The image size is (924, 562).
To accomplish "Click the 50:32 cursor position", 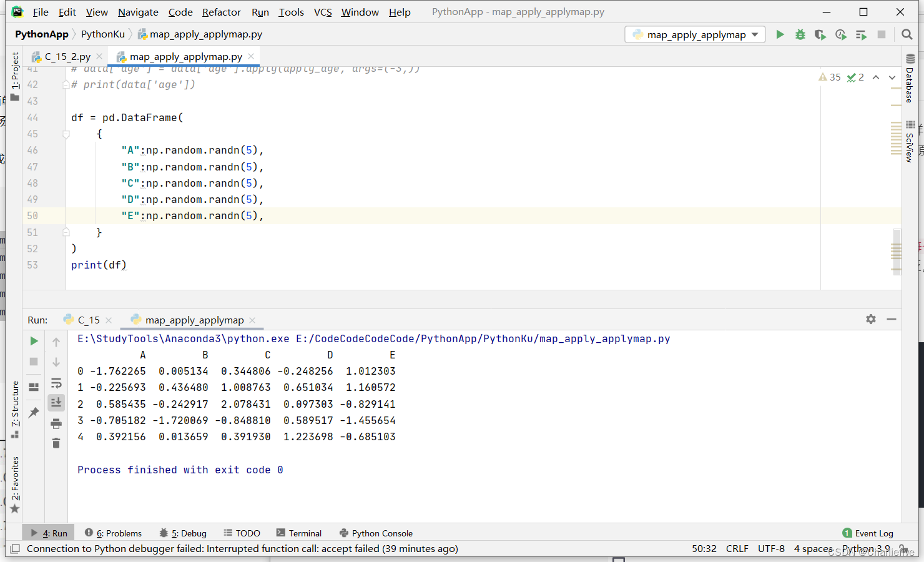I will click(704, 548).
